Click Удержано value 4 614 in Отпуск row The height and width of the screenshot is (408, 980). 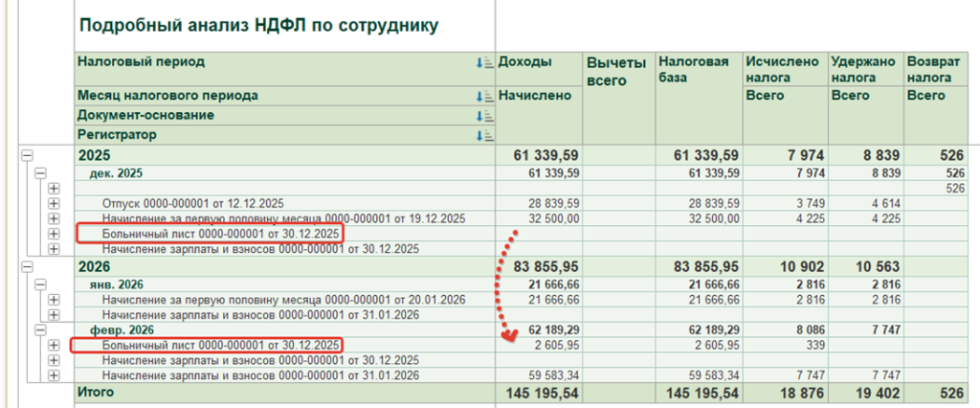click(885, 203)
